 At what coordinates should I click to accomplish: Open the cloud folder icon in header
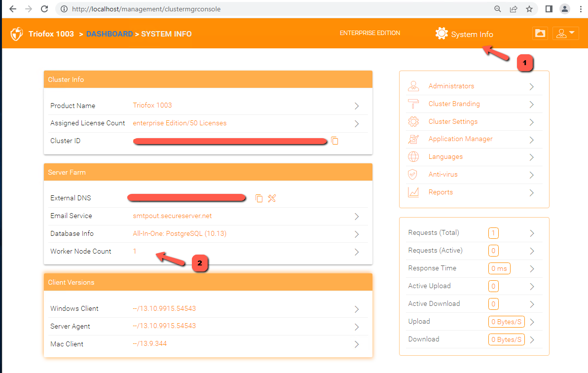click(x=540, y=34)
